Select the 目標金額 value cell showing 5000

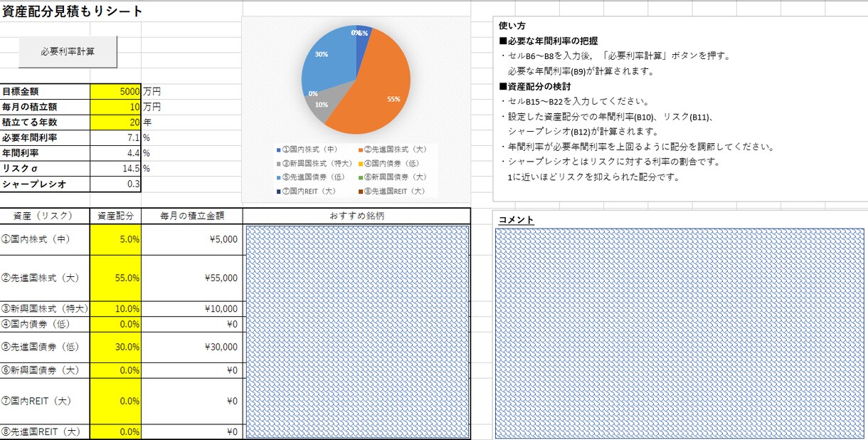coord(116,91)
